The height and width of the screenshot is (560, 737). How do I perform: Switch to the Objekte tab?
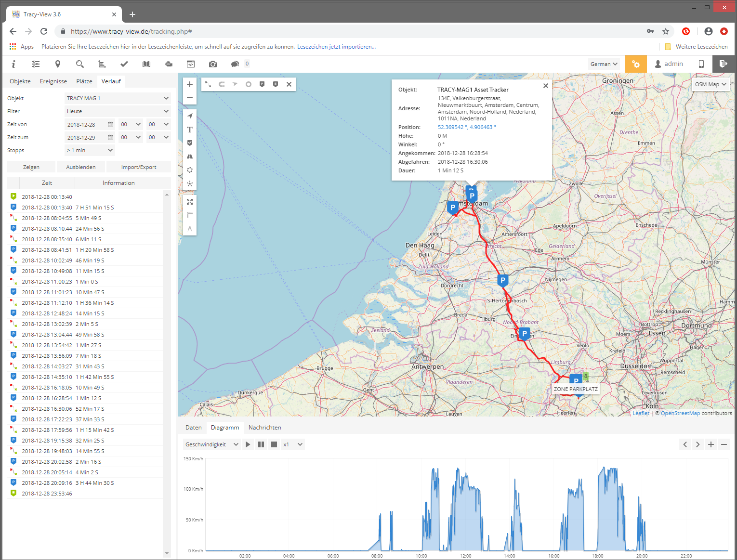20,81
